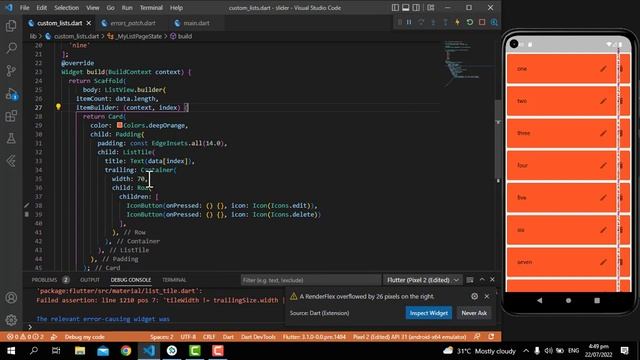This screenshot has width=640, height=360.
Task: Clear the debug console output icon
Action: pyautogui.click(x=470, y=280)
